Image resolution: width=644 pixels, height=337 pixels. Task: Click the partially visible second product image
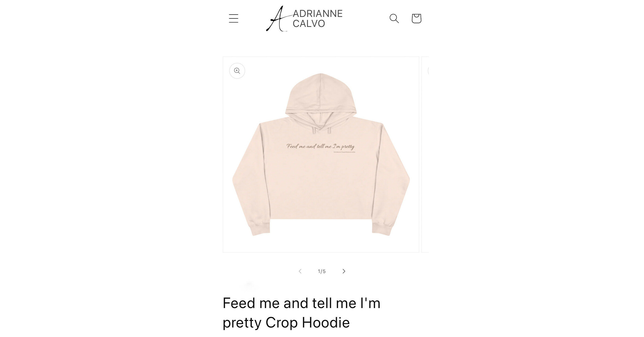[x=425, y=155]
